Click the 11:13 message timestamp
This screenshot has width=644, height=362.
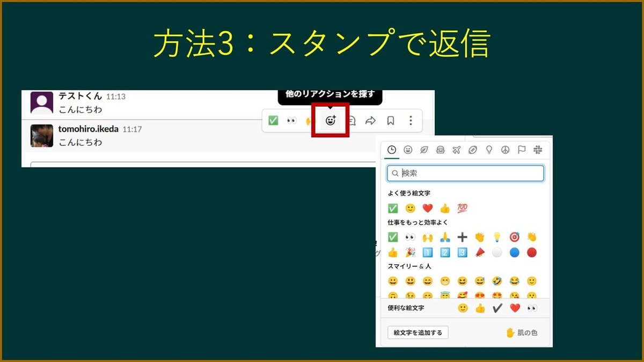115,97
